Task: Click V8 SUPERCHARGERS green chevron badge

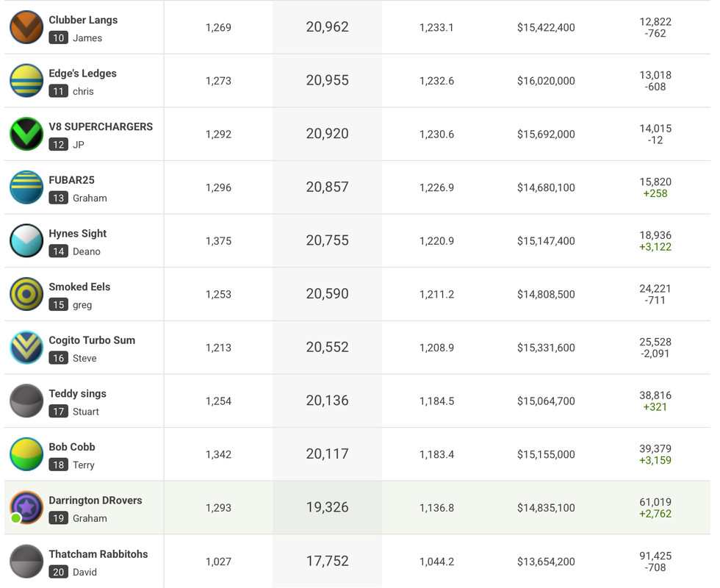Action: 26,134
